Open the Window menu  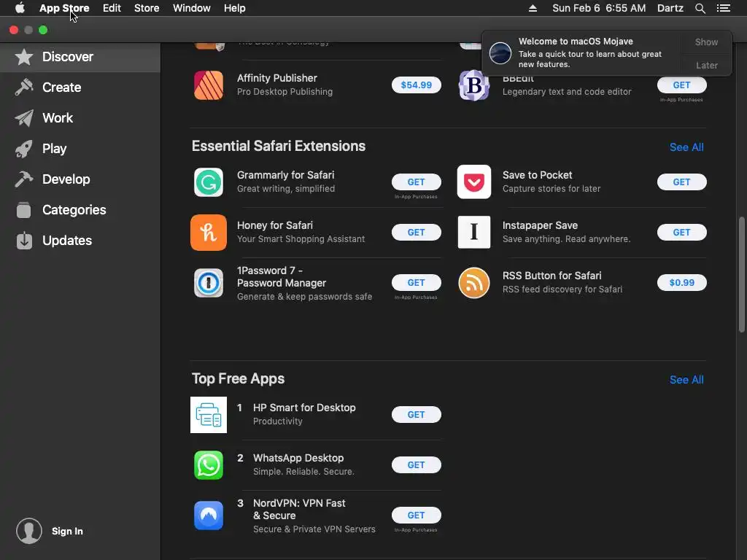point(192,8)
